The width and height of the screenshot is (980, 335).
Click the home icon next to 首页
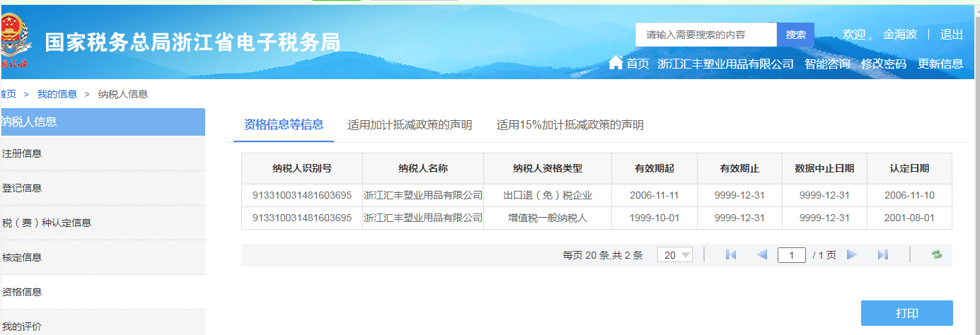point(616,64)
